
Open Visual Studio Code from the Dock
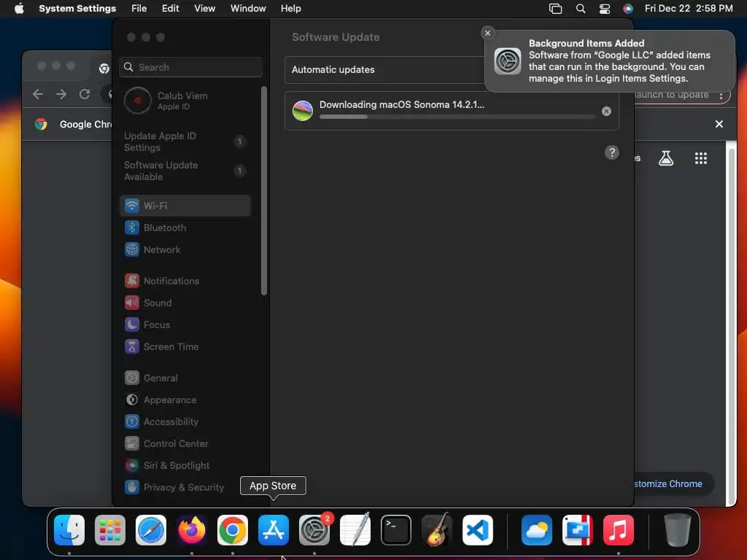pos(477,530)
